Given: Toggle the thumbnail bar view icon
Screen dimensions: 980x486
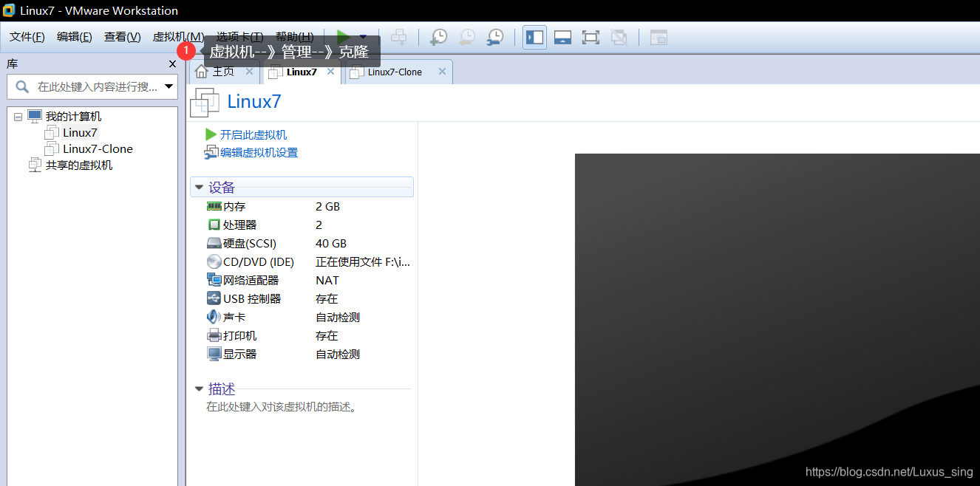Looking at the screenshot, I should [x=562, y=37].
